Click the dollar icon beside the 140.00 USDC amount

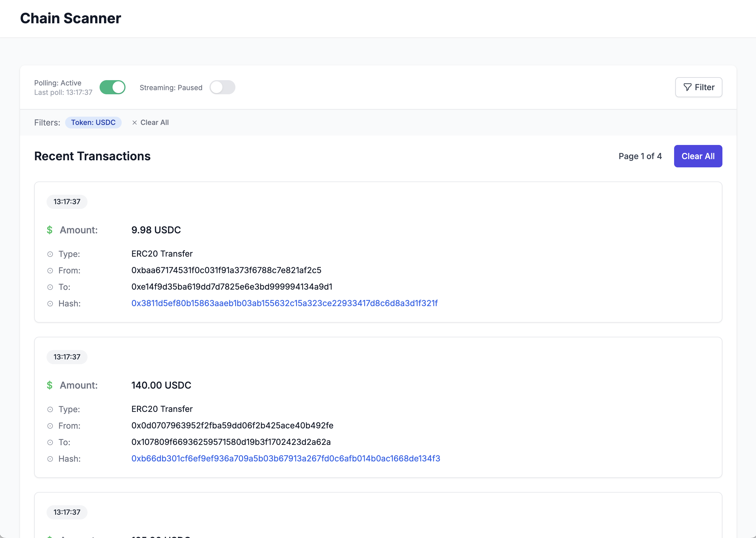click(50, 385)
